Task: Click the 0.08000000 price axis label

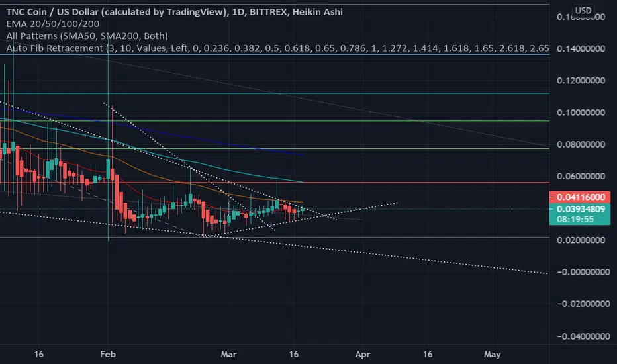Action: point(581,144)
